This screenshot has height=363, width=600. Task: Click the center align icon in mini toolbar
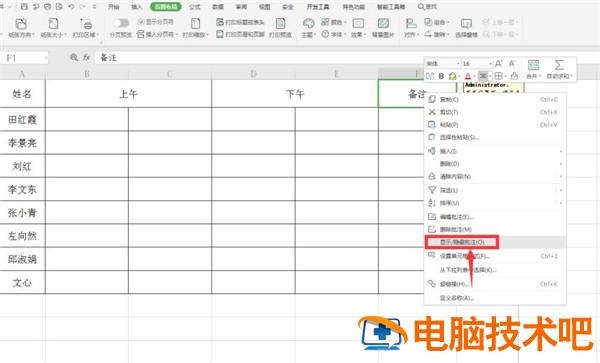(x=483, y=76)
